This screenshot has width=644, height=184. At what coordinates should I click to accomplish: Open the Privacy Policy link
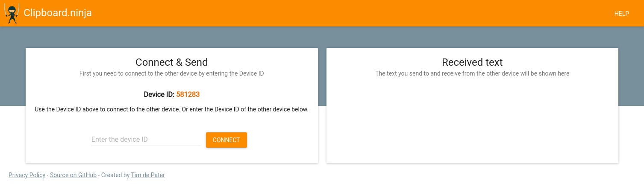pos(27,175)
